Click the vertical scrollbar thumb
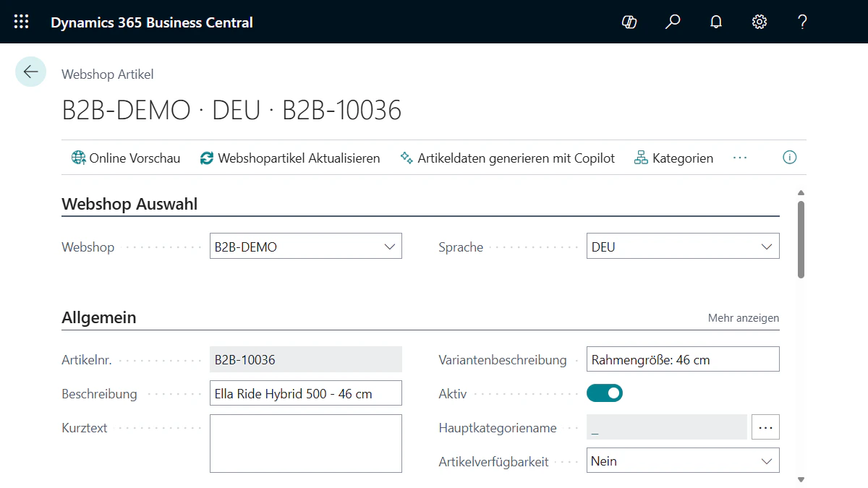868x488 pixels. pyautogui.click(x=801, y=239)
